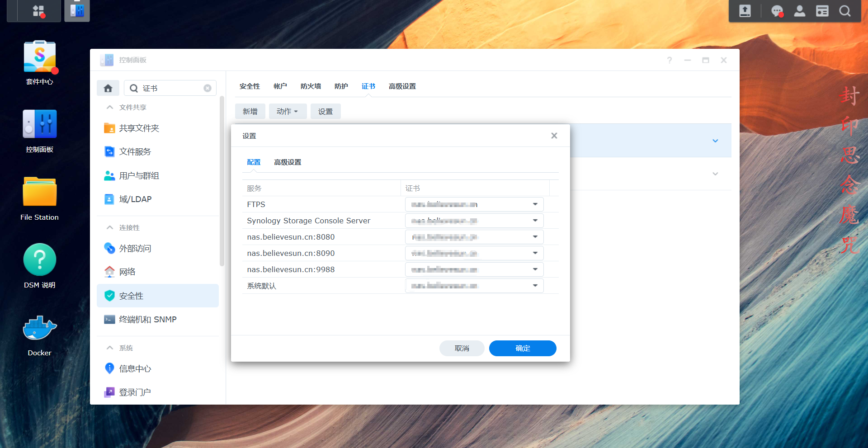The height and width of the screenshot is (448, 868).
Task: Select the Certificate tab
Action: coord(368,86)
